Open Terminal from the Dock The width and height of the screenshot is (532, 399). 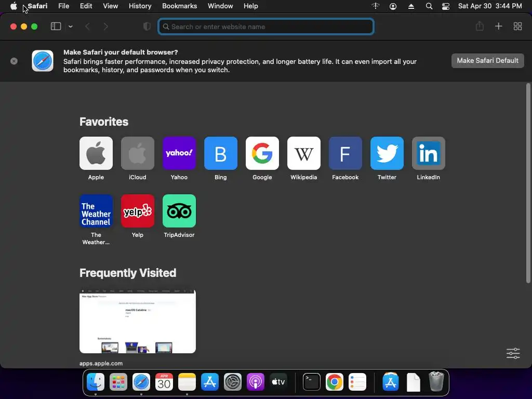point(312,382)
